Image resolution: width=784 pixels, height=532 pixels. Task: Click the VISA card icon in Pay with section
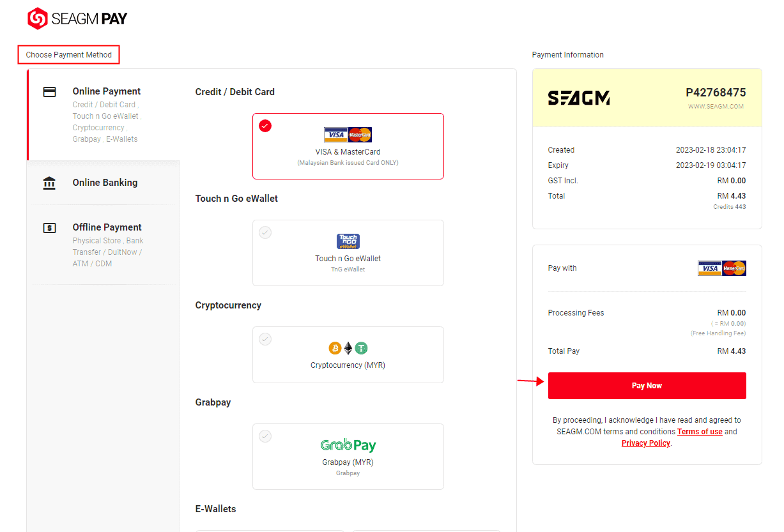click(x=709, y=268)
